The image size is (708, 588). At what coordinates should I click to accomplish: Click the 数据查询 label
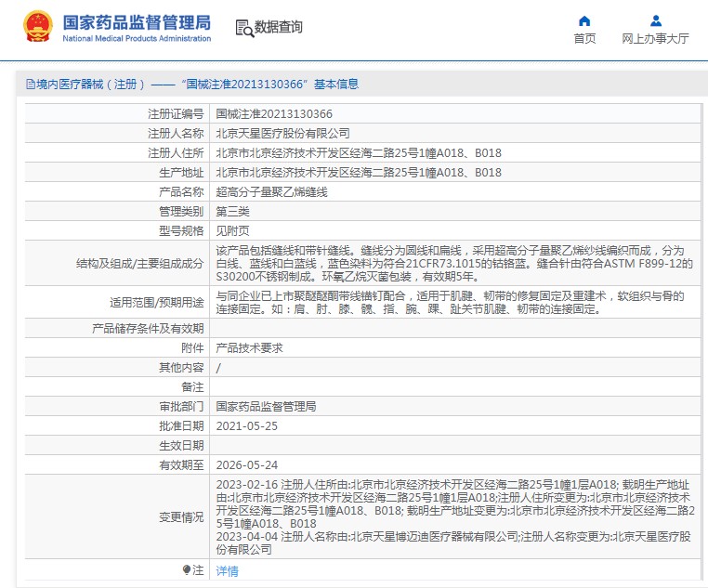click(x=278, y=27)
